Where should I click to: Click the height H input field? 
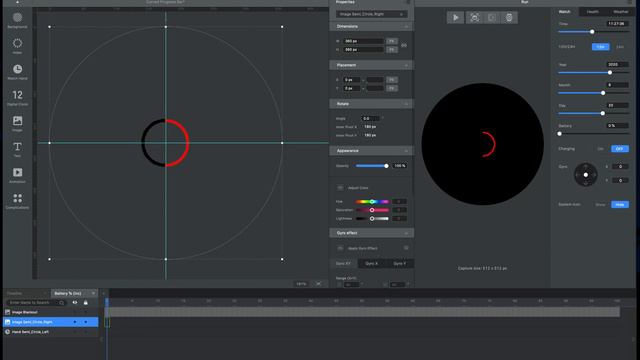(x=364, y=49)
